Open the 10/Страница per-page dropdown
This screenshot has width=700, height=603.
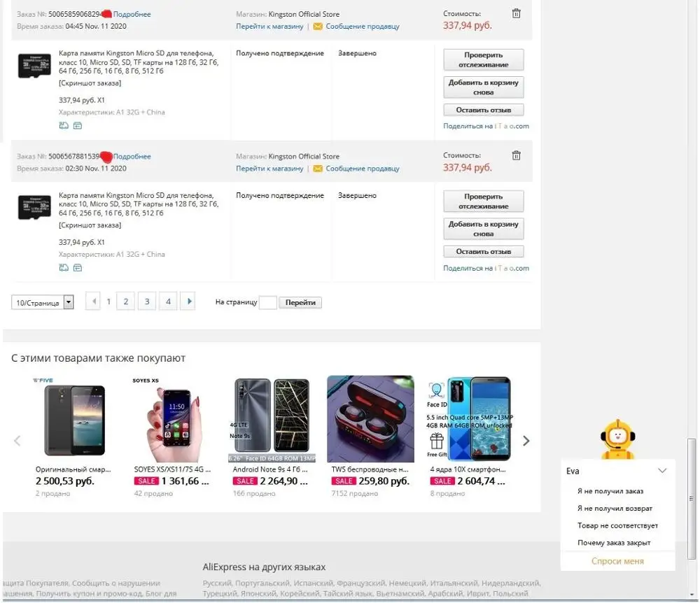(43, 302)
